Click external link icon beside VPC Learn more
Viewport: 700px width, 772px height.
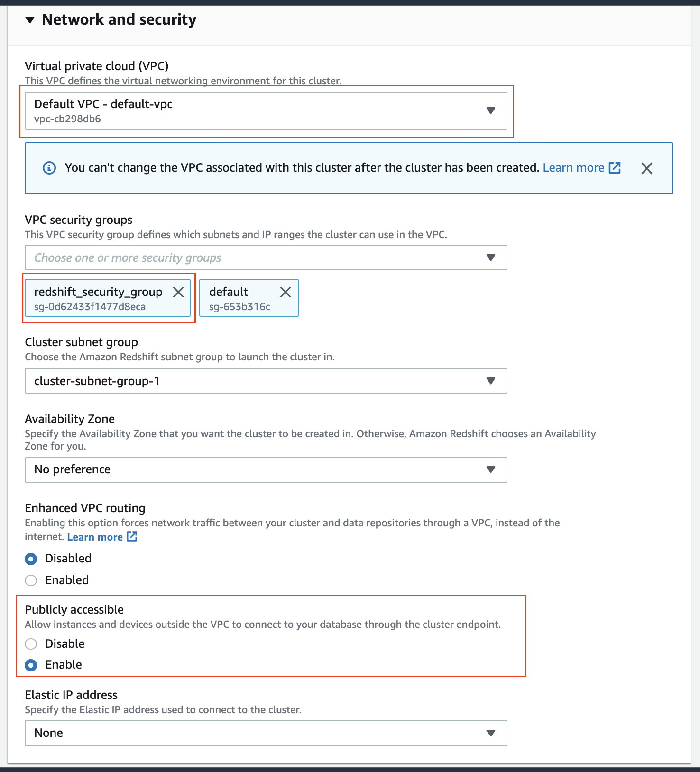coord(615,168)
